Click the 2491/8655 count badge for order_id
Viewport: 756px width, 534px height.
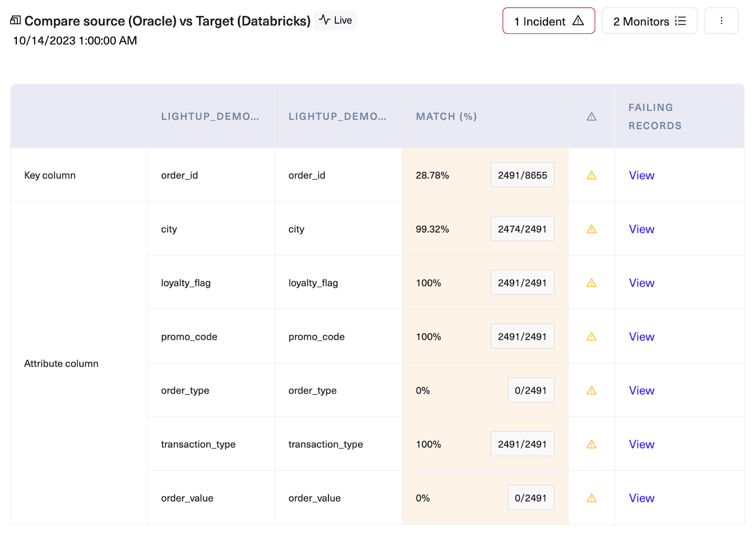(x=522, y=174)
